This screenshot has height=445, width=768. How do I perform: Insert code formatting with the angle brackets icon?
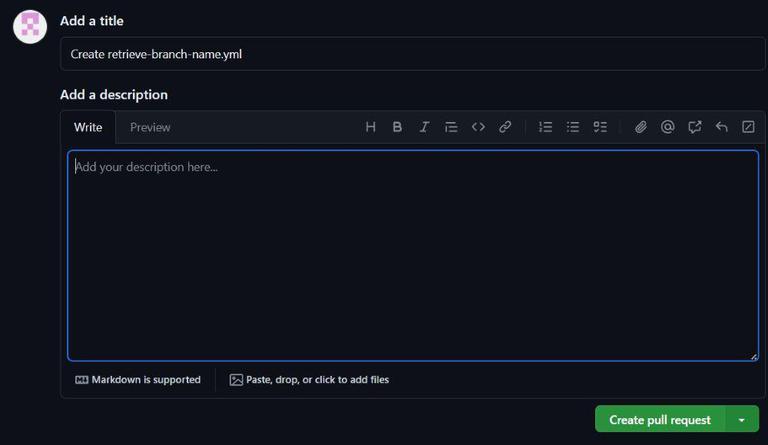478,127
